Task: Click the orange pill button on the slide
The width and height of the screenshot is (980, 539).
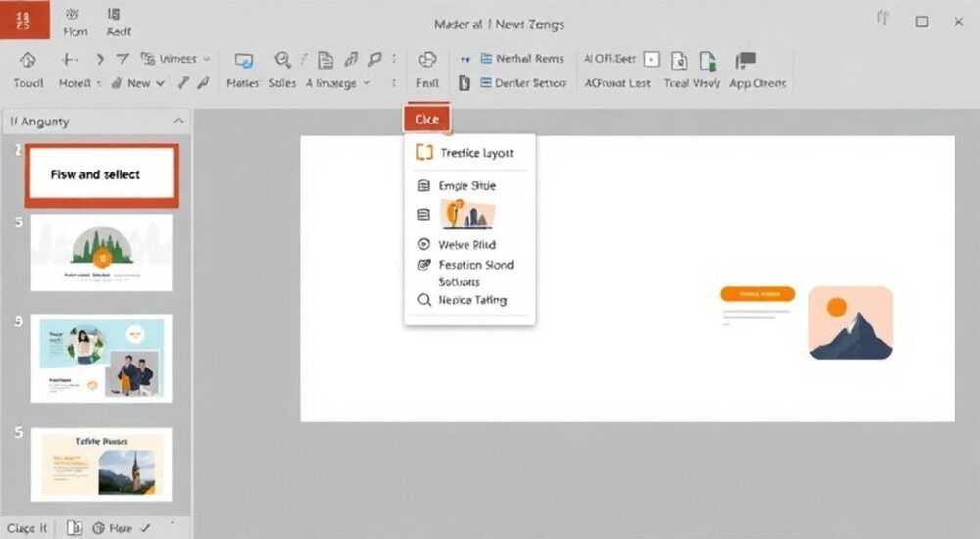Action: (758, 293)
